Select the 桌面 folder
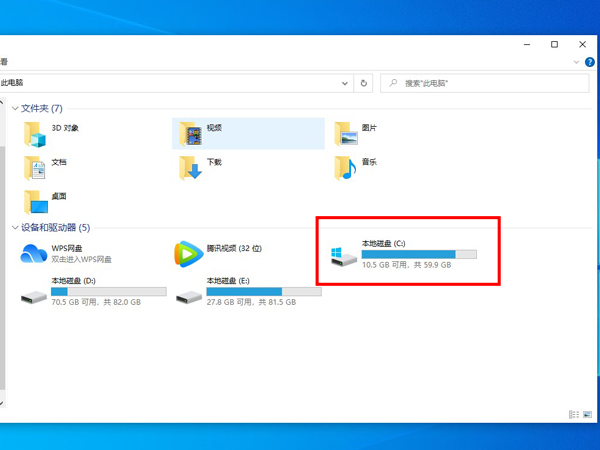The image size is (600, 450). [x=36, y=201]
